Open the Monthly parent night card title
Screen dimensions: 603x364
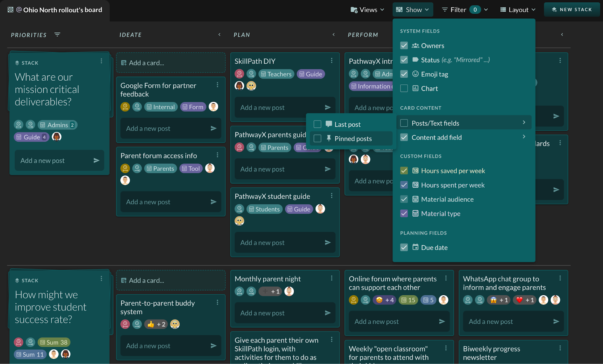(x=268, y=279)
